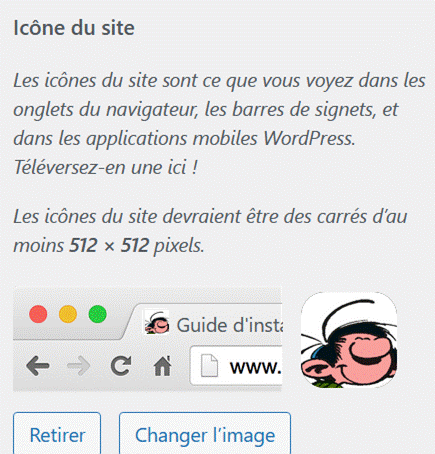Open the Changer l'image button
The width and height of the screenshot is (435, 454).
pyautogui.click(x=205, y=433)
